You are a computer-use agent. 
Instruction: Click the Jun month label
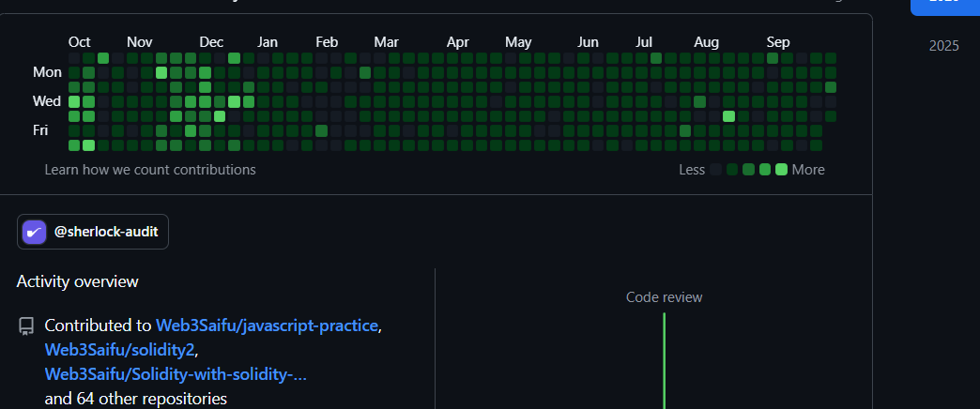(x=588, y=42)
